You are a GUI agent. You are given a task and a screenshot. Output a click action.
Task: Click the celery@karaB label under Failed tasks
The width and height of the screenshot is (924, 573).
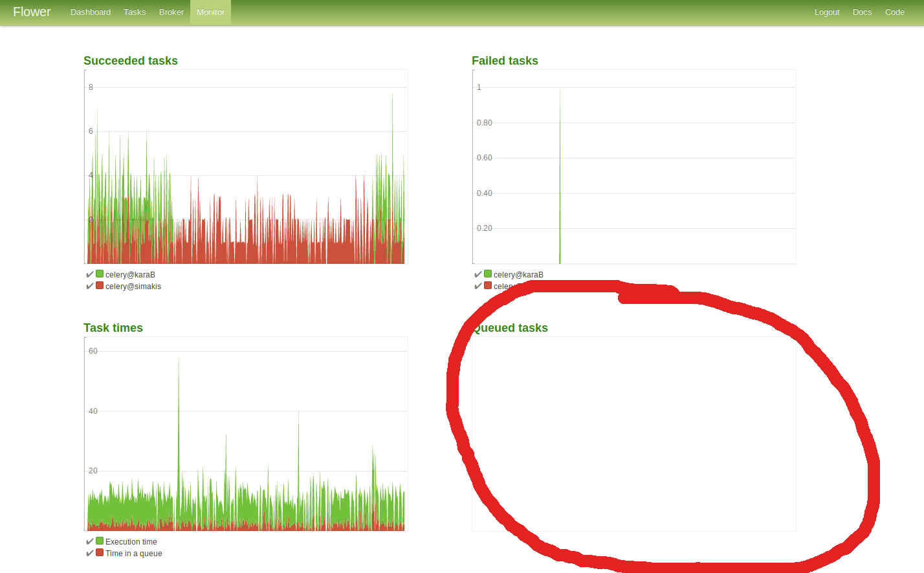click(518, 275)
